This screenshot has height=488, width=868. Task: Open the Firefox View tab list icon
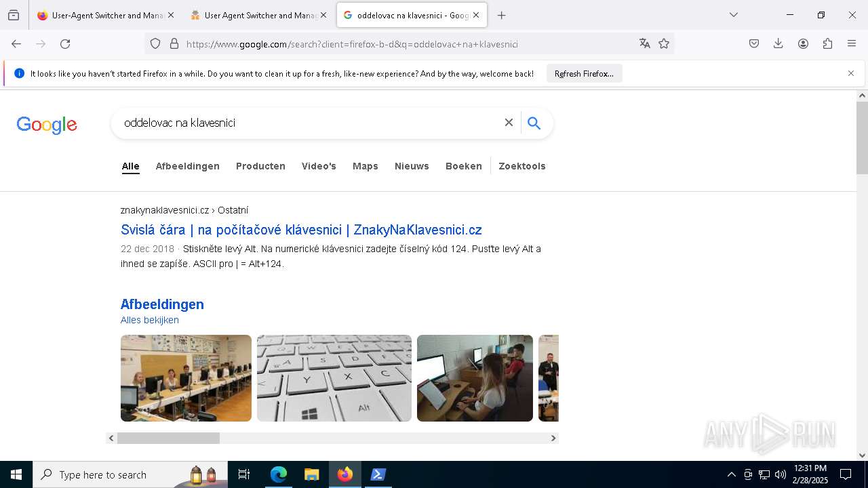click(x=14, y=15)
